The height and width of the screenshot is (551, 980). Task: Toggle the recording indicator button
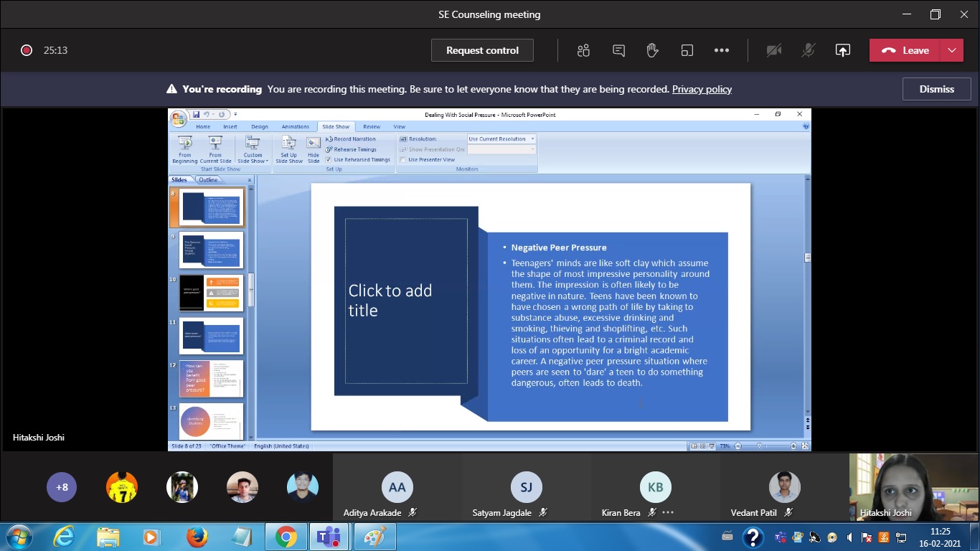coord(27,50)
